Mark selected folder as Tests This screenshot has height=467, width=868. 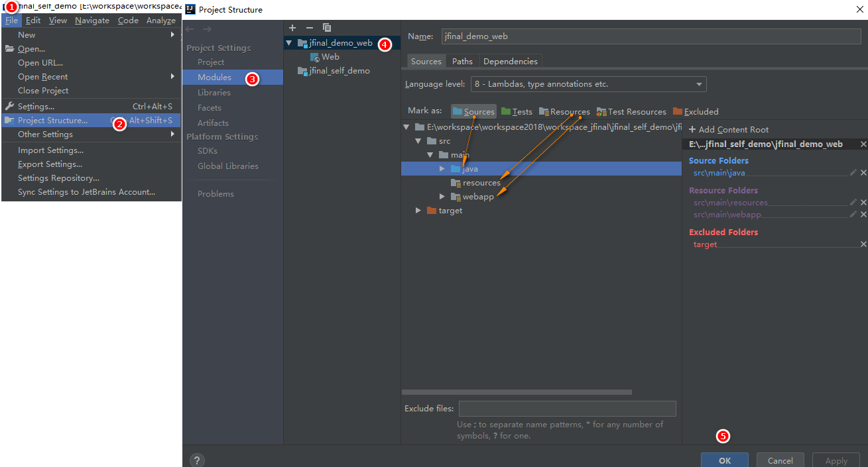[x=517, y=112]
